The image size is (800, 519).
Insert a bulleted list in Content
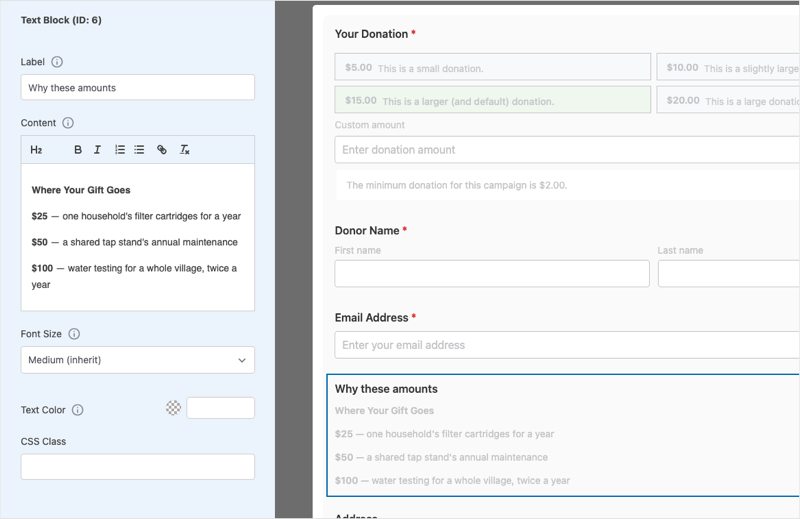click(139, 150)
